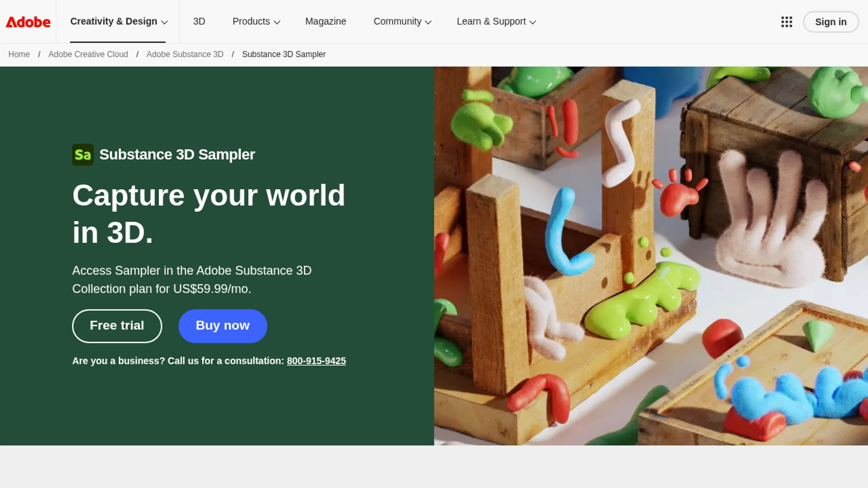Click the Substance 3D Sampler breadcrumb text
The image size is (868, 488).
pos(284,54)
